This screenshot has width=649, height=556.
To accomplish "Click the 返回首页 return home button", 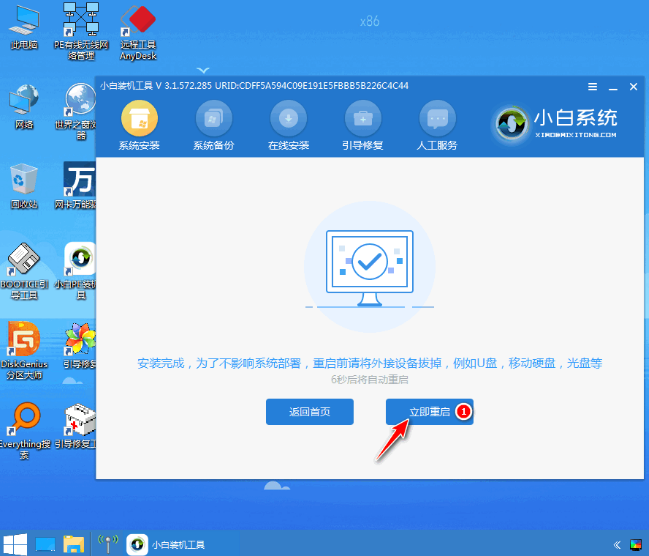I will pyautogui.click(x=309, y=411).
